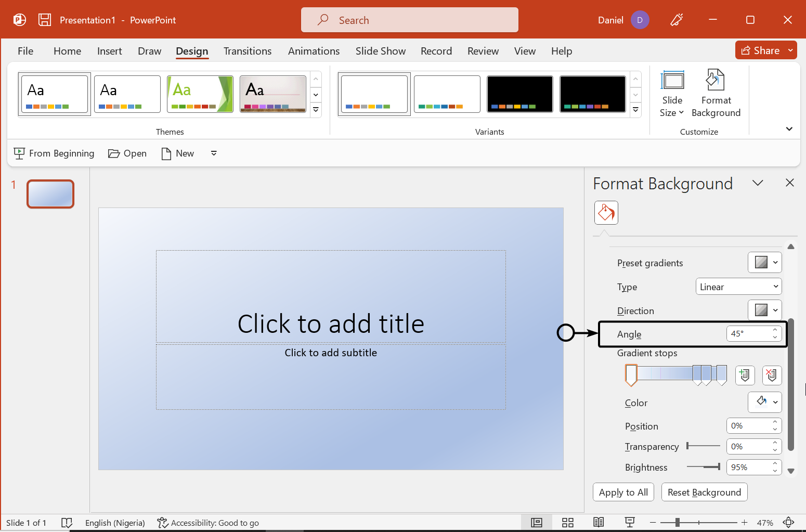806x532 pixels.
Task: Toggle Normal view button in status bar
Action: coord(537,523)
